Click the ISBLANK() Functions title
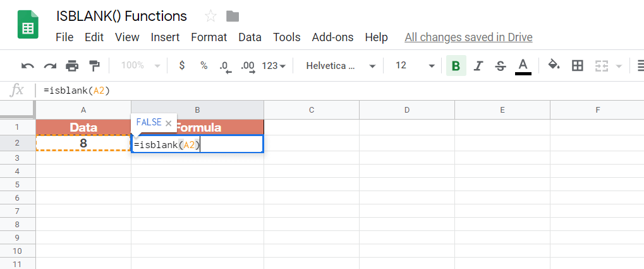 (x=121, y=16)
